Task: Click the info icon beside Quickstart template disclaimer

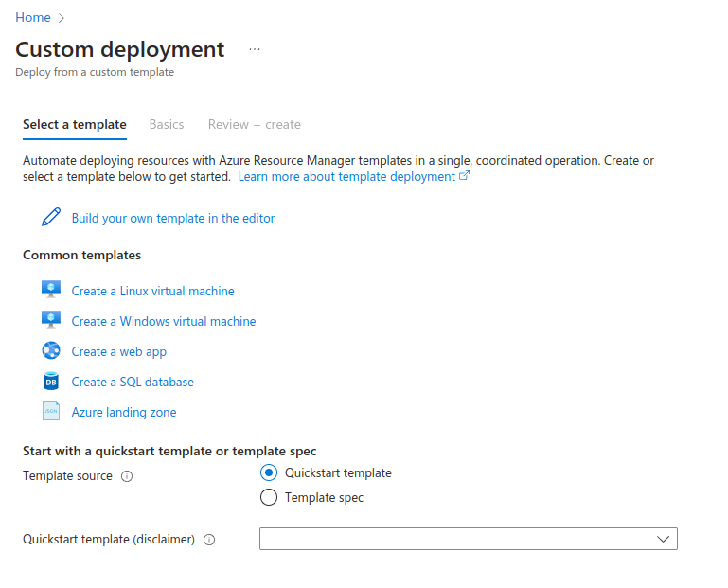Action: point(209,540)
